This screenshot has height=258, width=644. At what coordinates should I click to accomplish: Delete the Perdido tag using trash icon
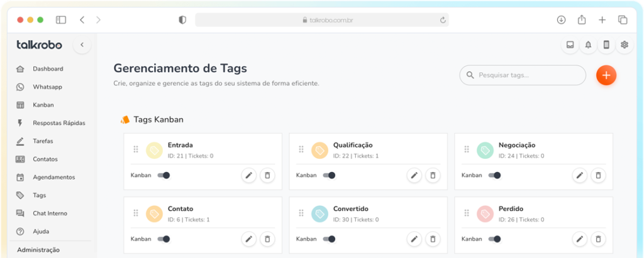tap(598, 239)
